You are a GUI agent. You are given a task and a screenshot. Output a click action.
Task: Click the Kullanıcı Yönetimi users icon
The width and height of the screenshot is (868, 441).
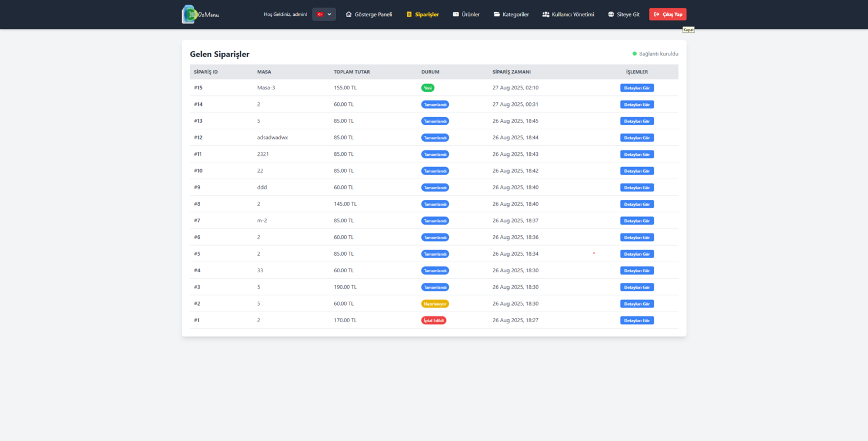point(546,14)
